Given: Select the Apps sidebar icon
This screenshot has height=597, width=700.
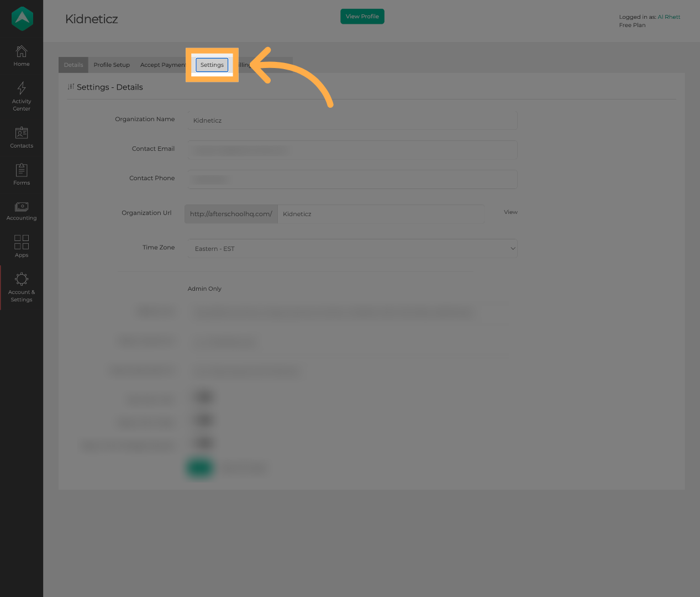Looking at the screenshot, I should (x=21, y=246).
